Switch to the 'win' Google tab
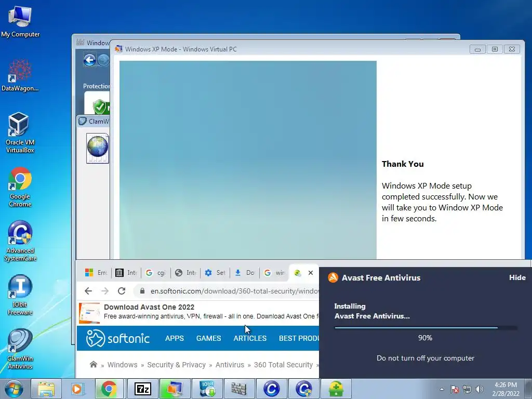The image size is (532, 399). pos(274,273)
